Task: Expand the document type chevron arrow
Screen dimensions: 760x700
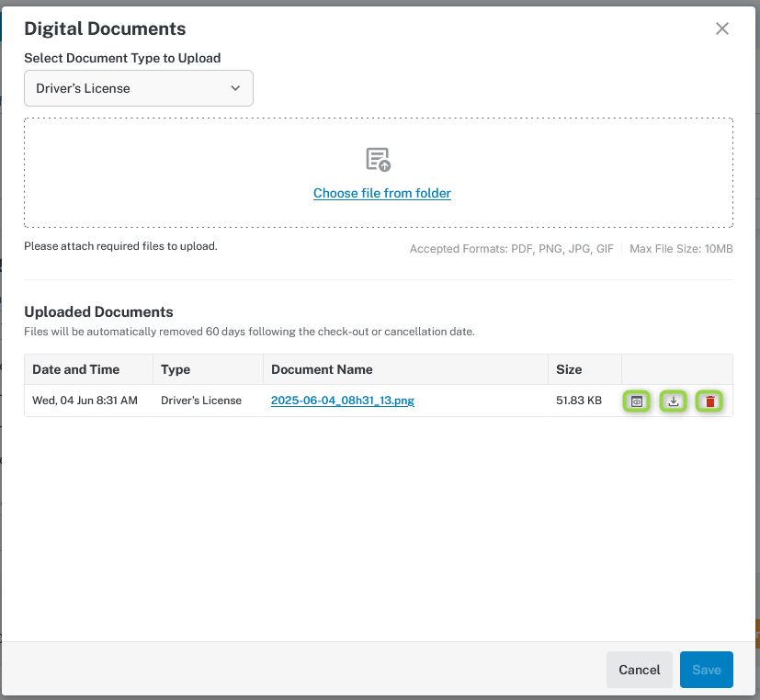Action: (235, 88)
